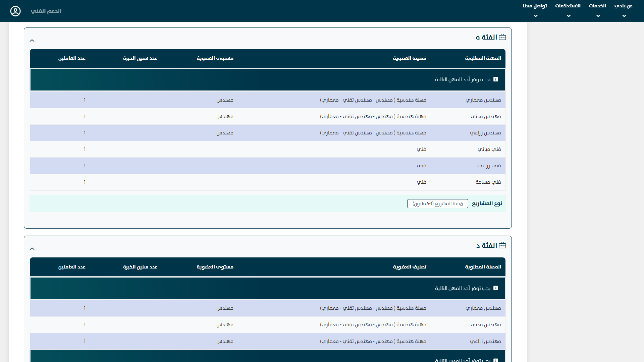644x362 pixels.
Task: Open the الاستعلامات menu
Action: [568, 10]
